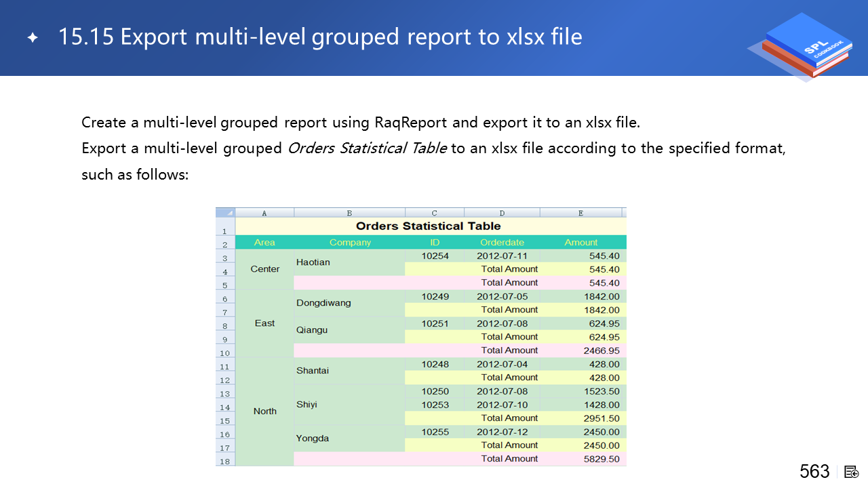Click the Company column heading
The height and width of the screenshot is (488, 868).
(350, 243)
